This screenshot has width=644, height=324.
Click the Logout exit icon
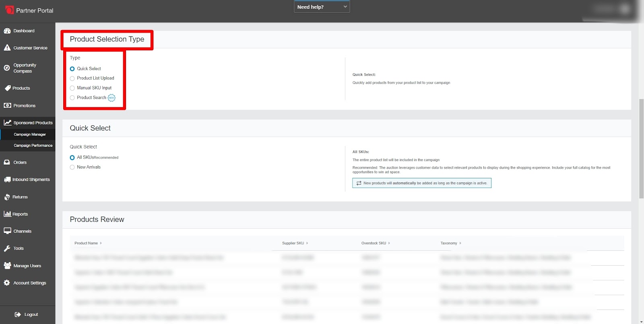click(x=18, y=314)
